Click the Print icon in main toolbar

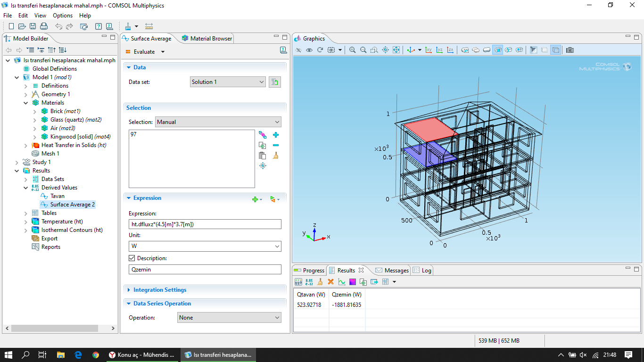(44, 26)
